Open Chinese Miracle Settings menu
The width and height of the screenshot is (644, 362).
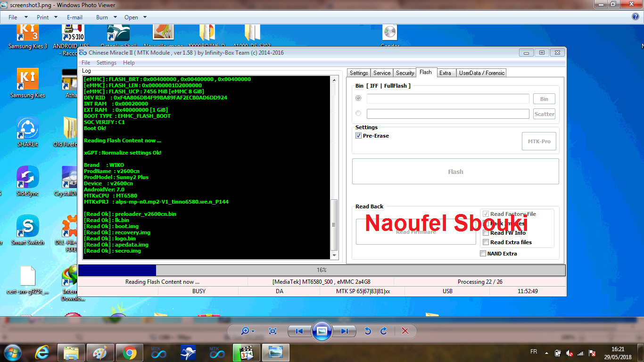pyautogui.click(x=107, y=63)
